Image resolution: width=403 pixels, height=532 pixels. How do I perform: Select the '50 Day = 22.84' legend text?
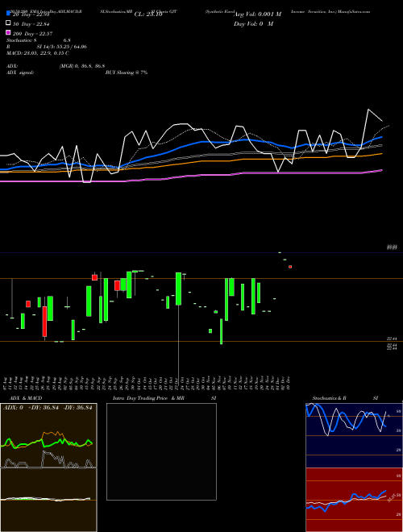31,23
